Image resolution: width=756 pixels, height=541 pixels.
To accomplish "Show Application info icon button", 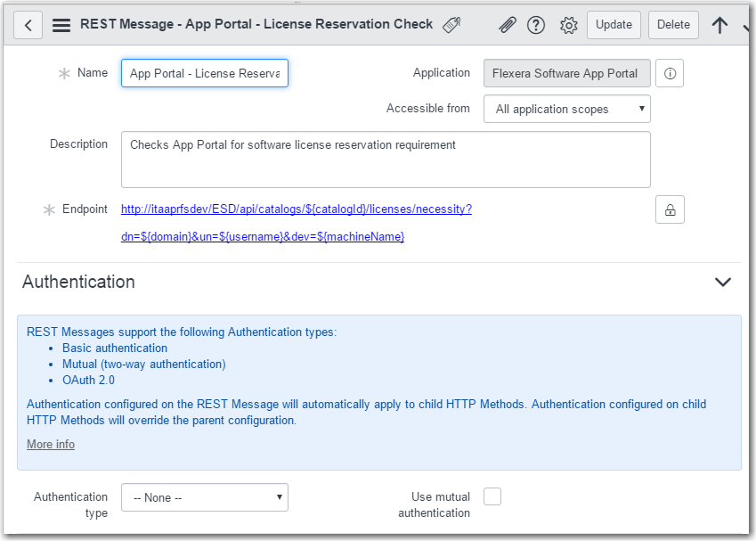I will point(670,73).
